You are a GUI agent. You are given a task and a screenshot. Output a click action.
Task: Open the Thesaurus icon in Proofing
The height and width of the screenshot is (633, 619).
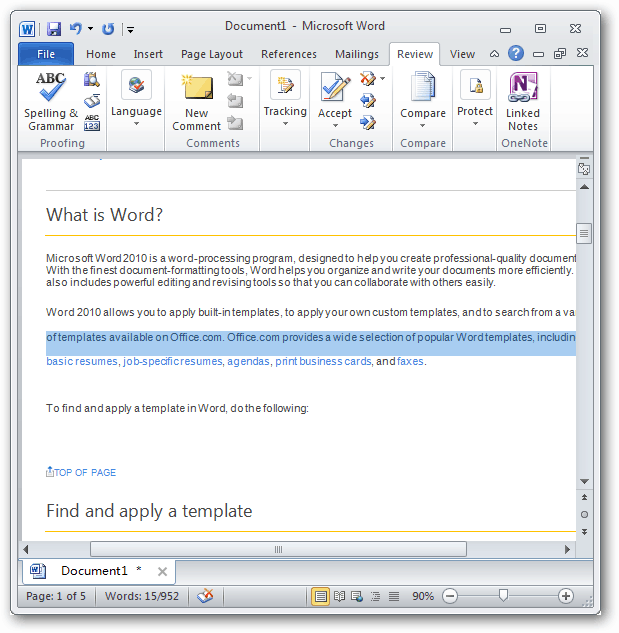[92, 101]
